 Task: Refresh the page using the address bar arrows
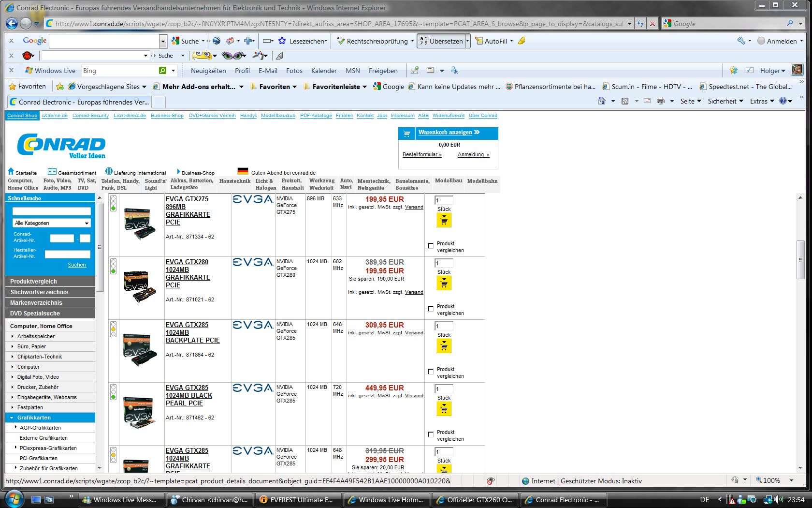pos(640,23)
